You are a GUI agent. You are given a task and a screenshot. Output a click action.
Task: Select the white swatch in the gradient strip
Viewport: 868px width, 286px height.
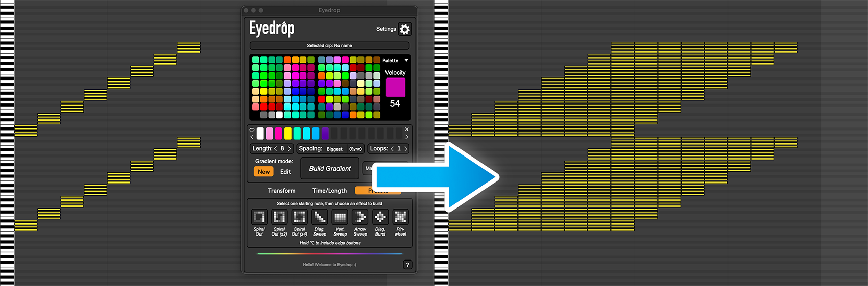(260, 134)
